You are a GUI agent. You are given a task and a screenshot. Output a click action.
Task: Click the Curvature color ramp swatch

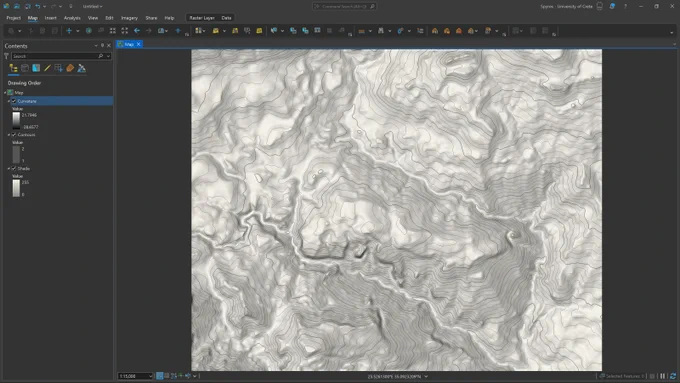pyautogui.click(x=16, y=121)
